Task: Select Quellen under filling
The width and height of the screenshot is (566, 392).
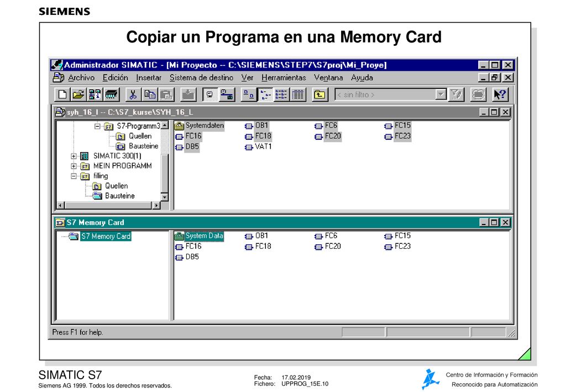Action: [x=116, y=186]
